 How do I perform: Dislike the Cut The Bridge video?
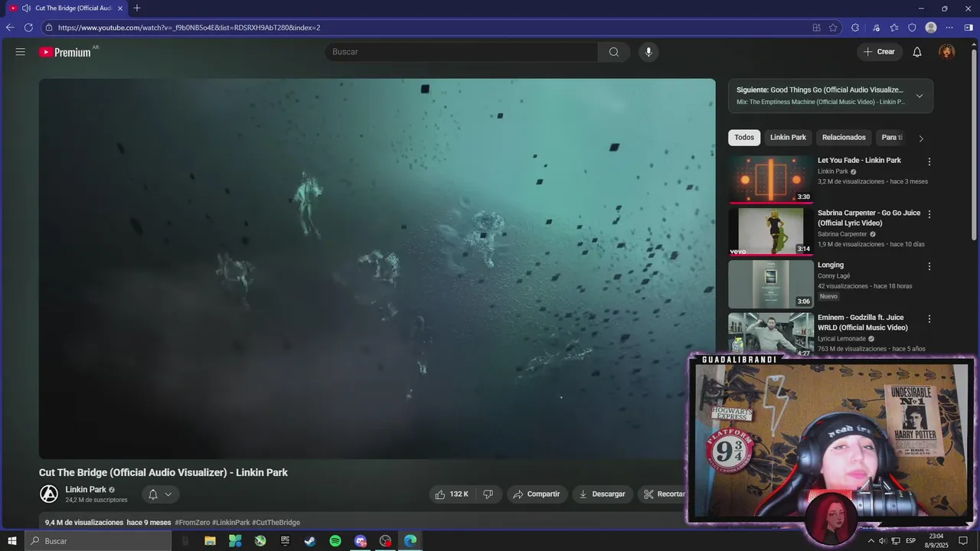(x=488, y=494)
